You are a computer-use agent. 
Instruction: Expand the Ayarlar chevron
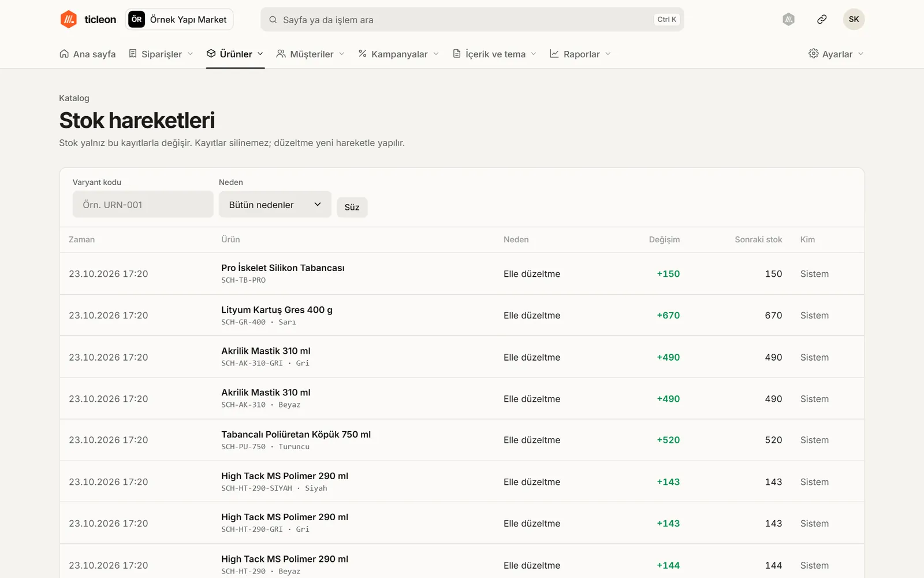click(860, 54)
